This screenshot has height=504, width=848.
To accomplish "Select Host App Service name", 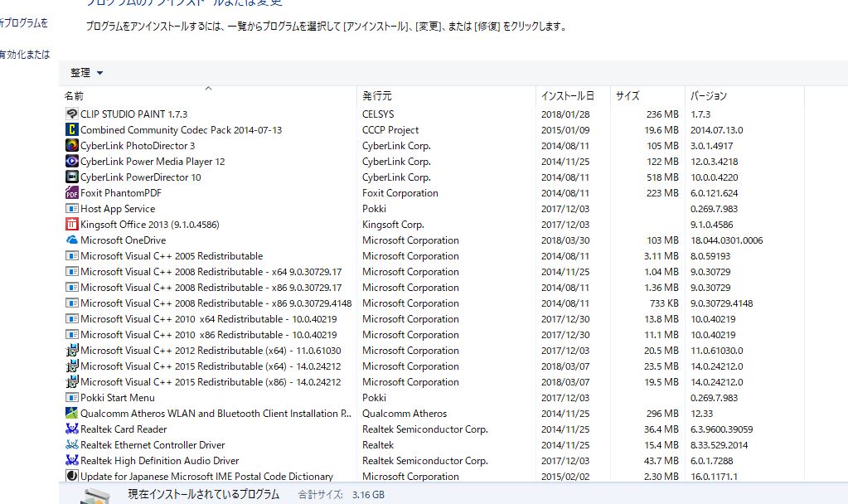I will click(x=118, y=209).
